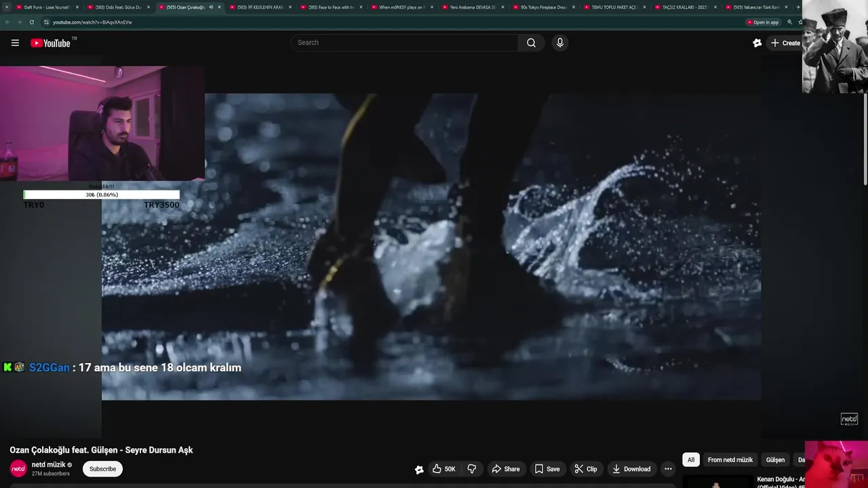Click the sparkle icon beside like button
The height and width of the screenshot is (488, 868).
419,469
